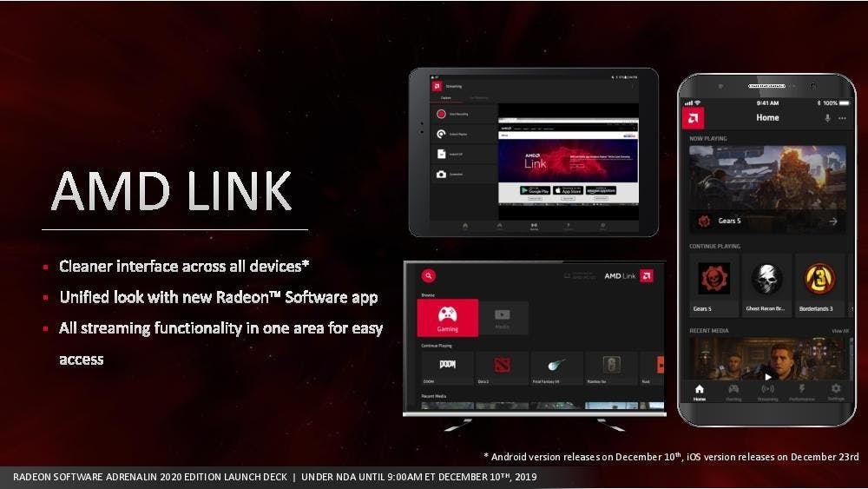Tap the active streaming icon in tablet bottom bar
This screenshot has width=868, height=489.
coord(534,226)
